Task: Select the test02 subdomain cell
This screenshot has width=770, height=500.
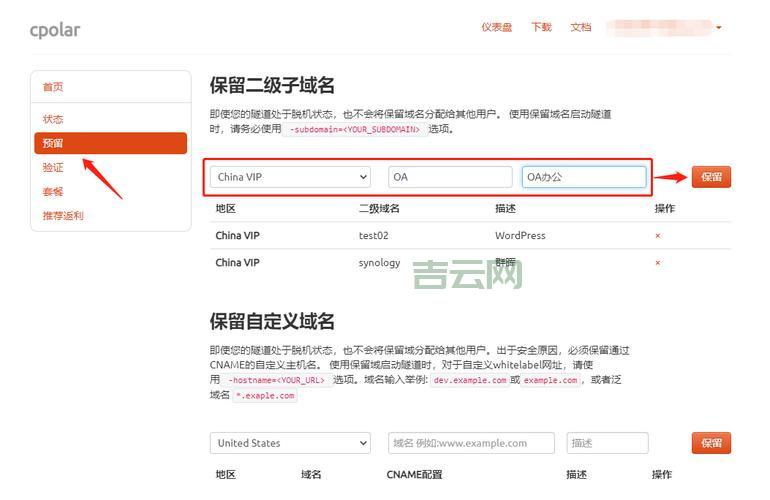Action: 373,235
